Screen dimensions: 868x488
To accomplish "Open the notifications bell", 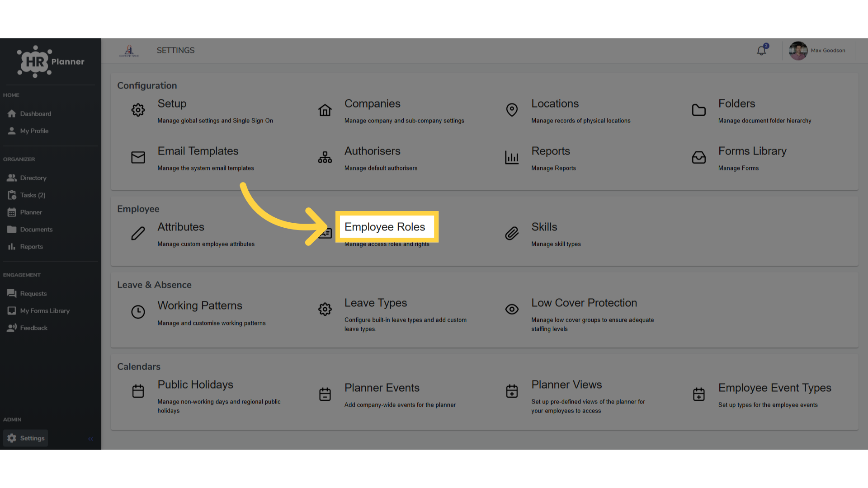I will pos(762,50).
